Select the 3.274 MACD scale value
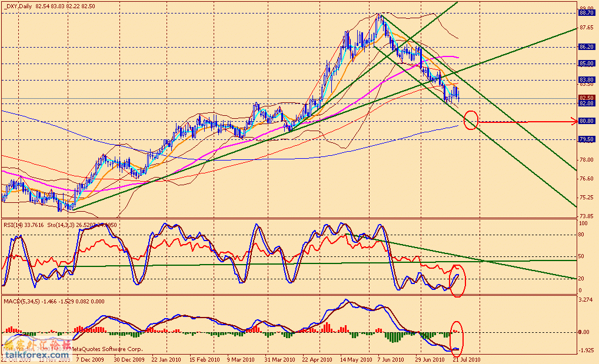 (586, 299)
